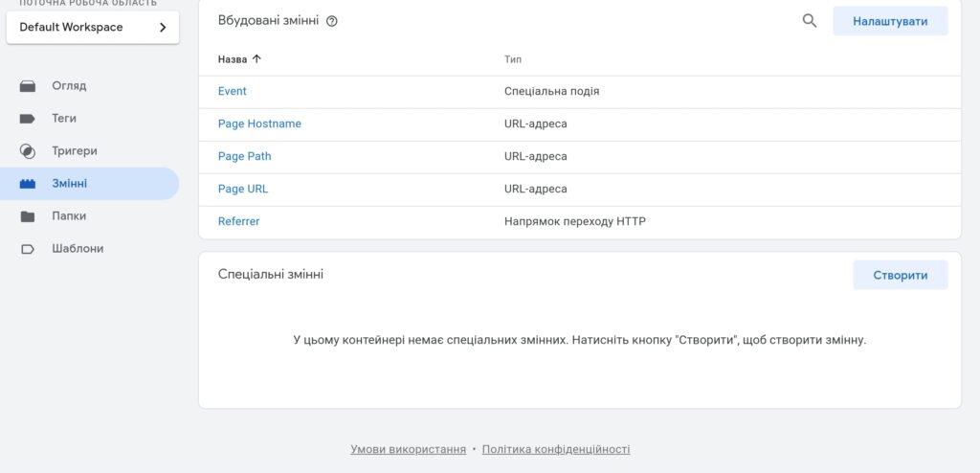This screenshot has height=473, width=980.
Task: Click the Тригери circle icon
Action: tap(28, 151)
